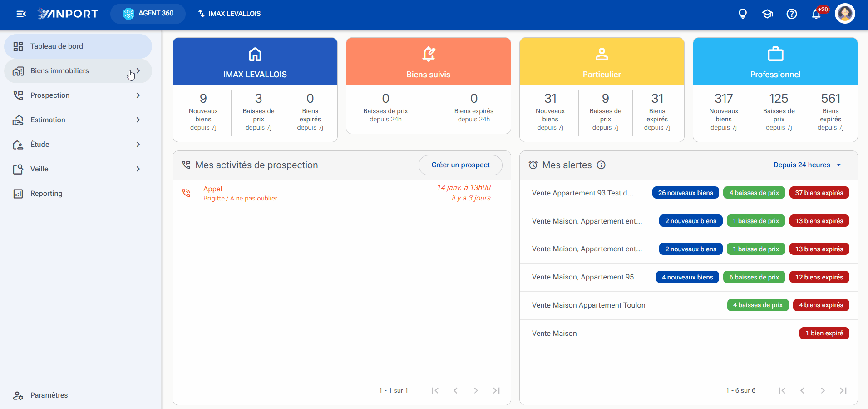The width and height of the screenshot is (868, 409).
Task: Open the Depuis 24 heures dropdown
Action: pyautogui.click(x=807, y=165)
